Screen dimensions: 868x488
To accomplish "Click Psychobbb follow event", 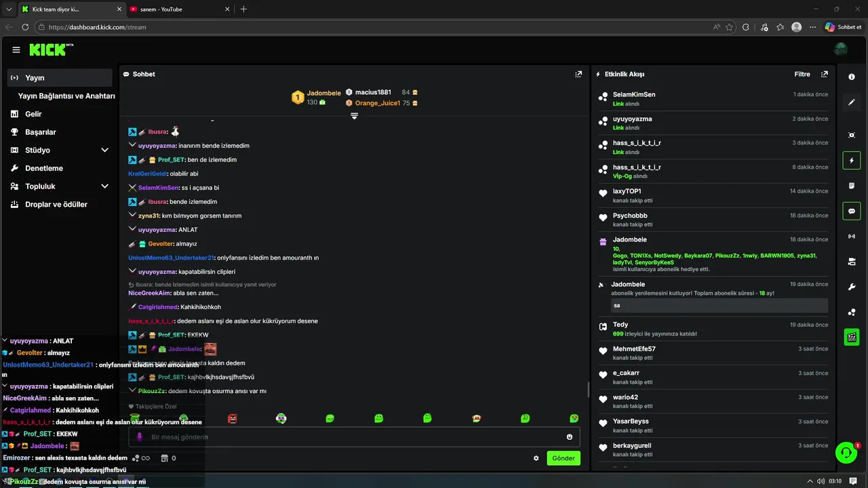I will [x=713, y=220].
